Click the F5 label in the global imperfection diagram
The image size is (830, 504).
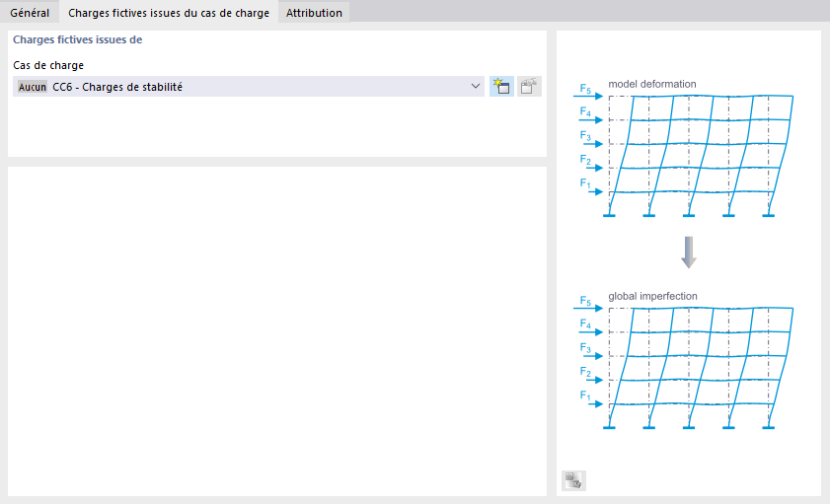585,301
